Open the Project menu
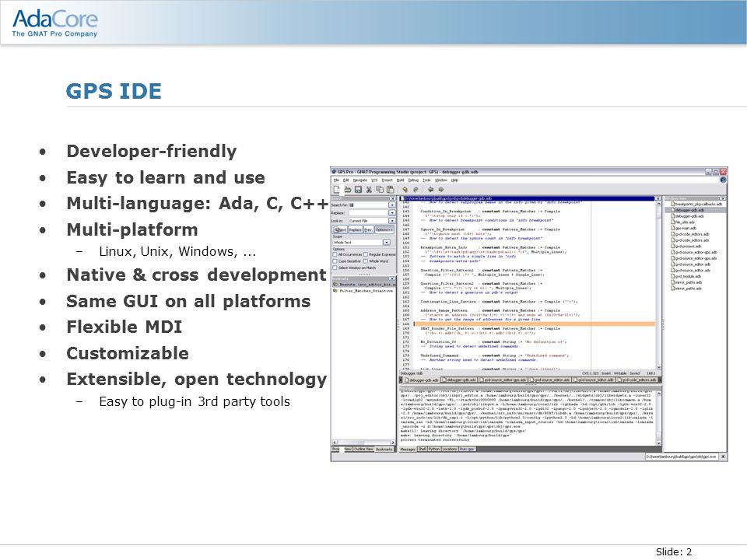This screenshot has height=560, width=747. pos(387,180)
